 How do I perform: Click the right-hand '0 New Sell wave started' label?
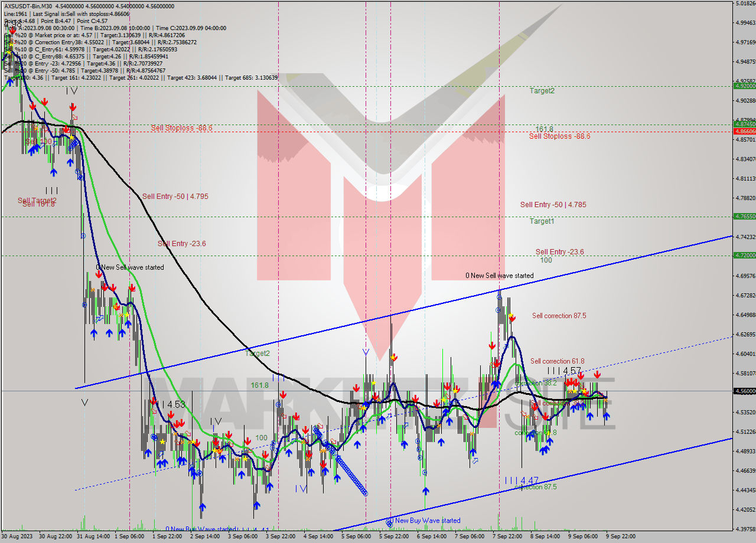500,276
